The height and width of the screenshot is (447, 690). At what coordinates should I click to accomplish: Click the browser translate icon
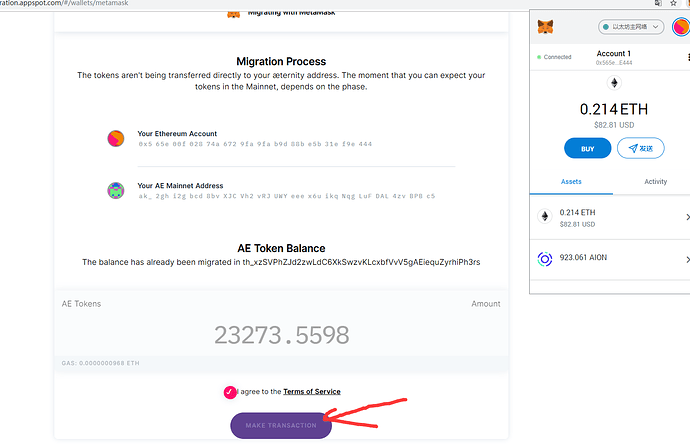coord(658,3)
